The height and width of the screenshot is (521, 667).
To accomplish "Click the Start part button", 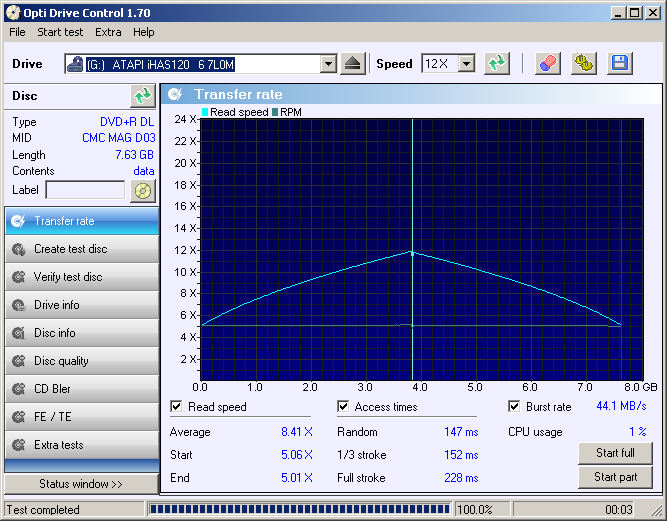I will (615, 478).
